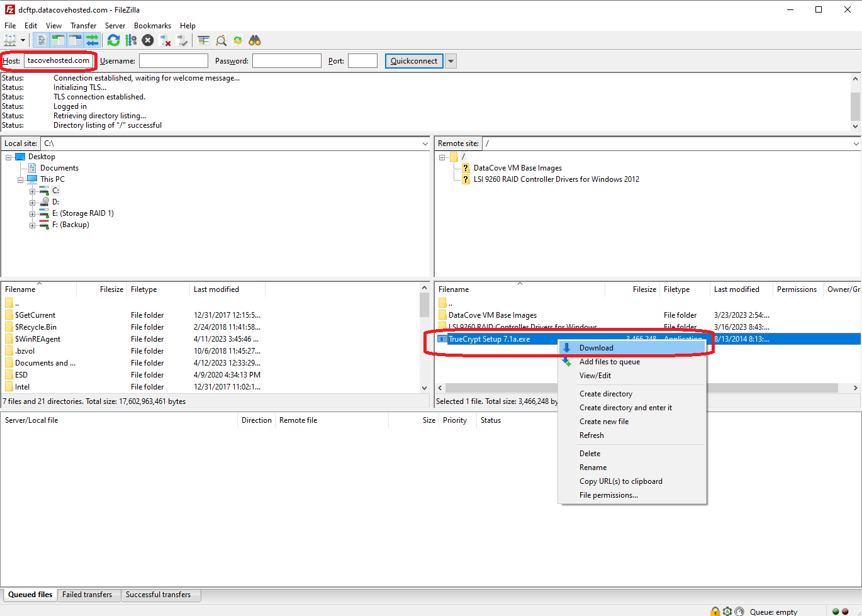Open the Site Manager dropdown arrow

[x=22, y=40]
